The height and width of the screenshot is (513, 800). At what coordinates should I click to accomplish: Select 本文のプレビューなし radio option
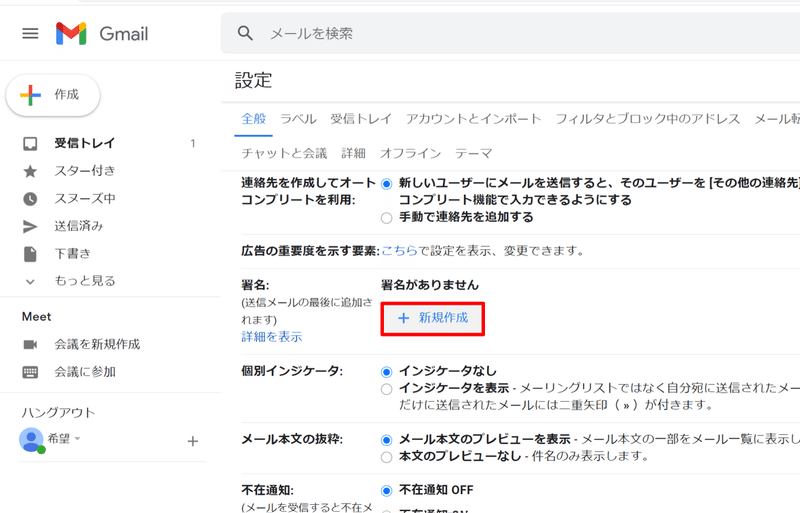coord(387,457)
